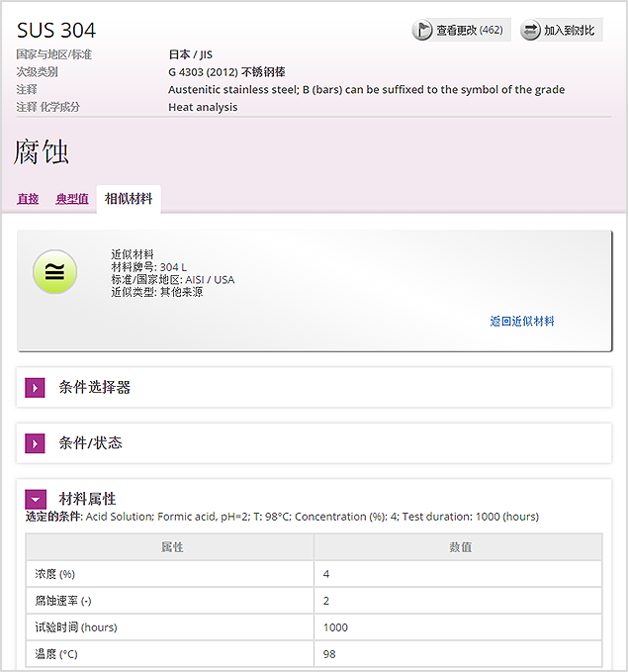Screen dimensions: 628x672
Task: Click the green approximately-equal icon
Action: (55, 272)
